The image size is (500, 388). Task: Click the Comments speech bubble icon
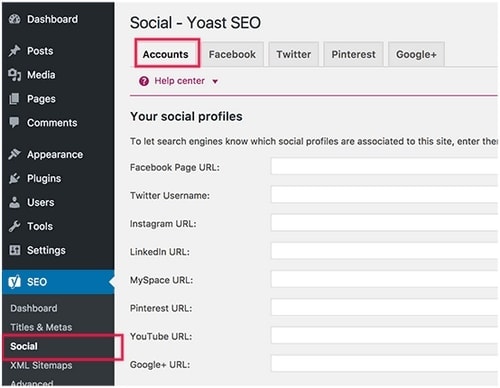[x=14, y=123]
